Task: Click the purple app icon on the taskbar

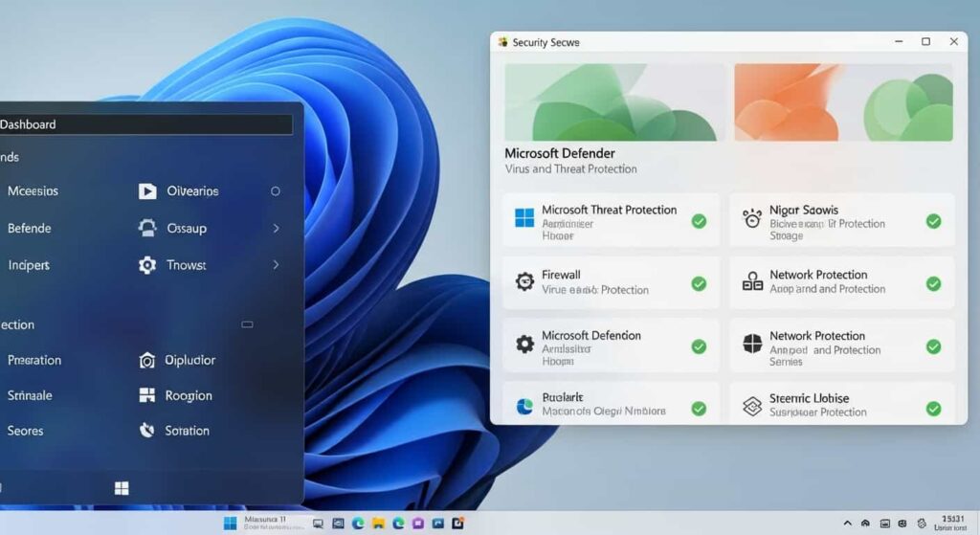Action: (x=418, y=524)
